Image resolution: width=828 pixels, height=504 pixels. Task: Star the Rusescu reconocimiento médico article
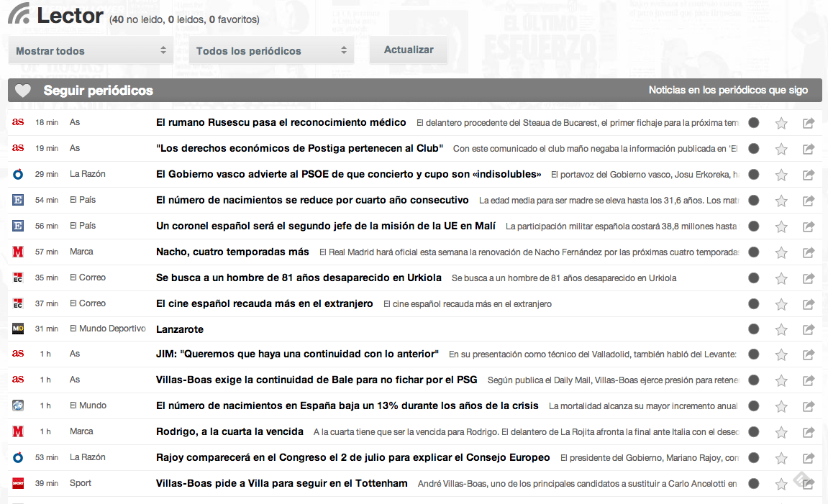click(x=781, y=123)
